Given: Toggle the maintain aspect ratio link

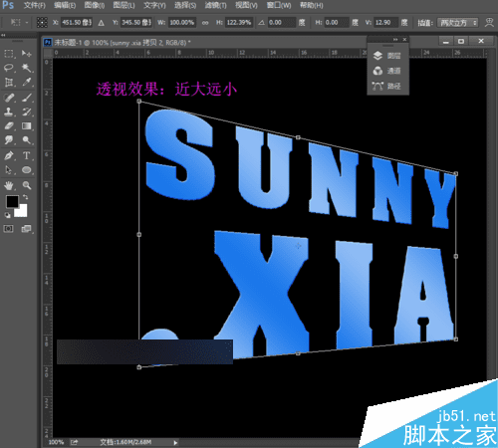Looking at the screenshot, I should (x=205, y=23).
